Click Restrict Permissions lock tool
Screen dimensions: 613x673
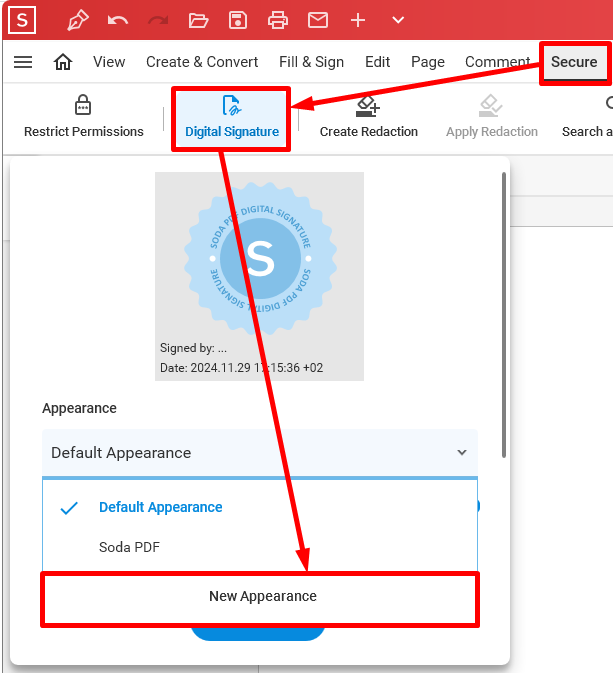point(84,117)
